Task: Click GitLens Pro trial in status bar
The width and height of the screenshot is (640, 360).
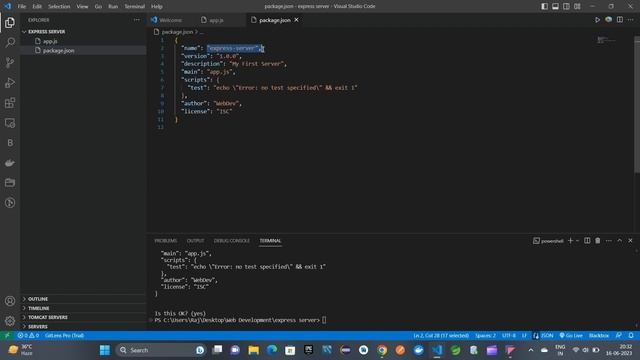Action: [64, 336]
